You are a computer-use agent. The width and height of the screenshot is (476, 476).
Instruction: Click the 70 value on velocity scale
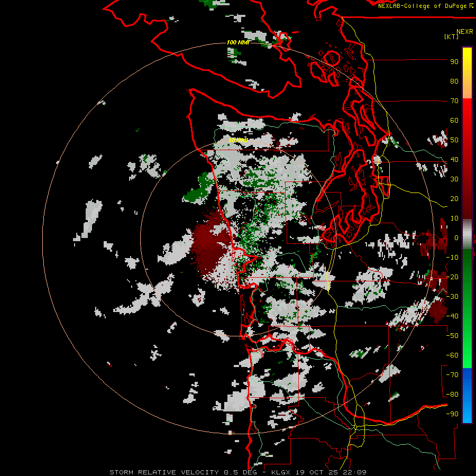coord(454,101)
